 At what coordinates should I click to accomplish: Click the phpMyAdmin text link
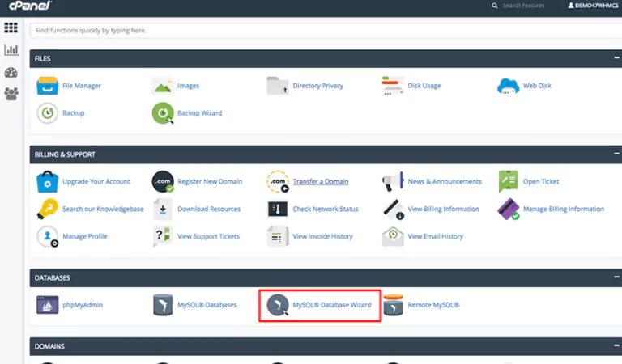click(x=83, y=305)
